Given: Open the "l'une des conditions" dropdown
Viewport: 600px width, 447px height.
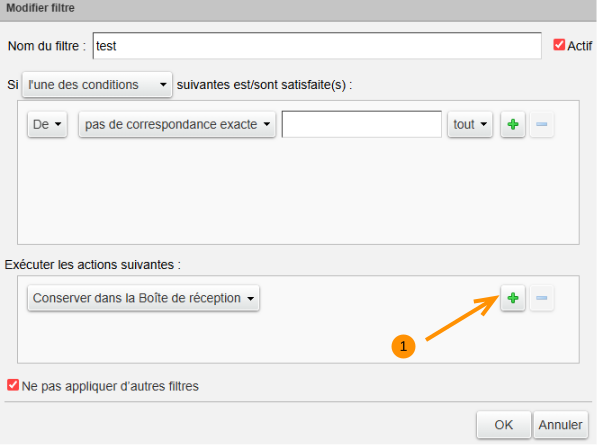Looking at the screenshot, I should [97, 85].
